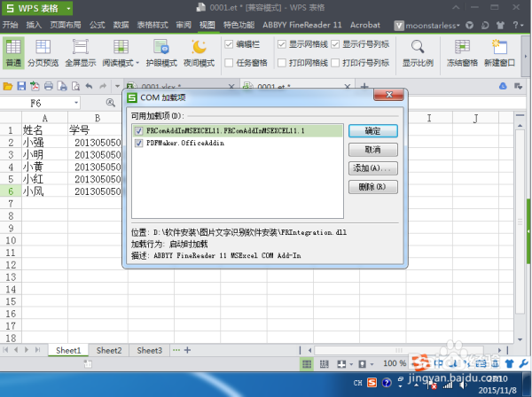Image resolution: width=532 pixels, height=397 pixels.
Task: Toggle 显示行号列标 show headers checkbox
Action: (x=335, y=44)
